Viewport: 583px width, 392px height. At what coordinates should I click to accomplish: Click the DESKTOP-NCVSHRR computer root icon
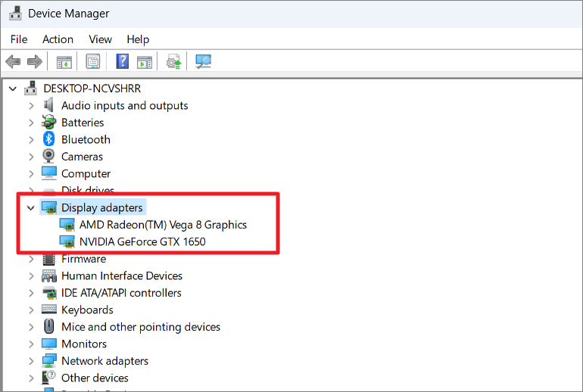(x=30, y=88)
